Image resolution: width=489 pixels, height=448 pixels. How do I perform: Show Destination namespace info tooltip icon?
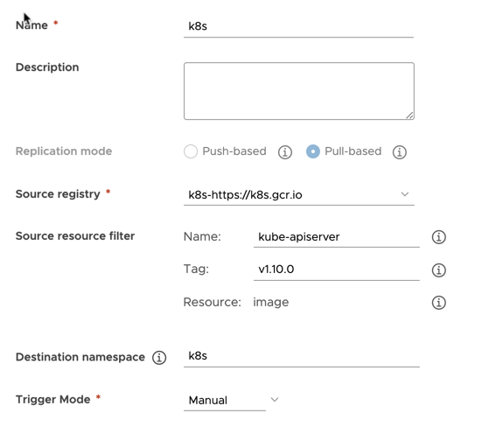pyautogui.click(x=159, y=358)
